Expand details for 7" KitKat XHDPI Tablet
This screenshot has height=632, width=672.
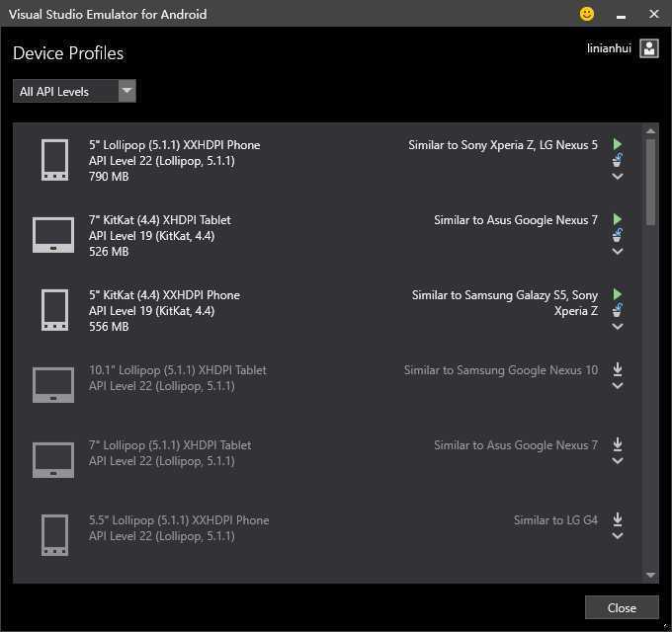pos(618,252)
